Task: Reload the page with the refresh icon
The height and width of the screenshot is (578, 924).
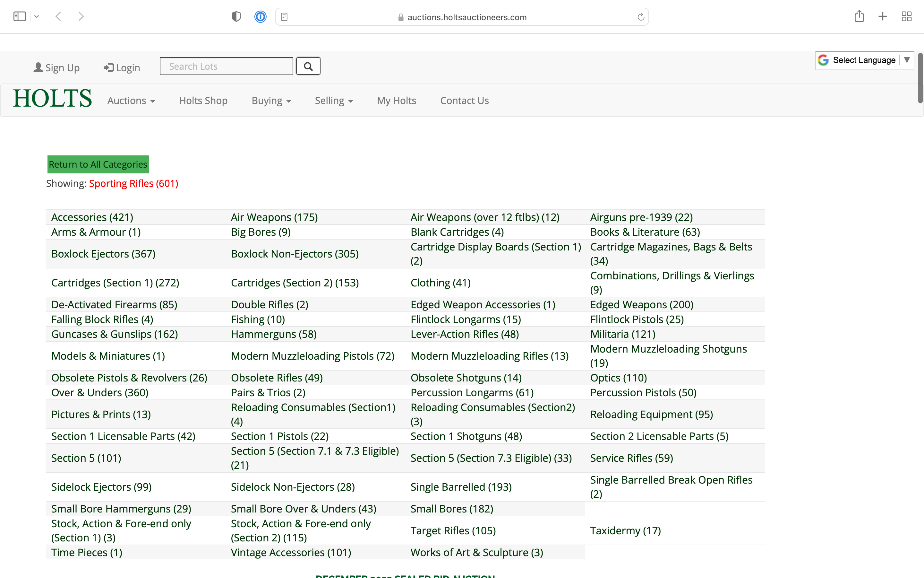Action: pyautogui.click(x=641, y=17)
